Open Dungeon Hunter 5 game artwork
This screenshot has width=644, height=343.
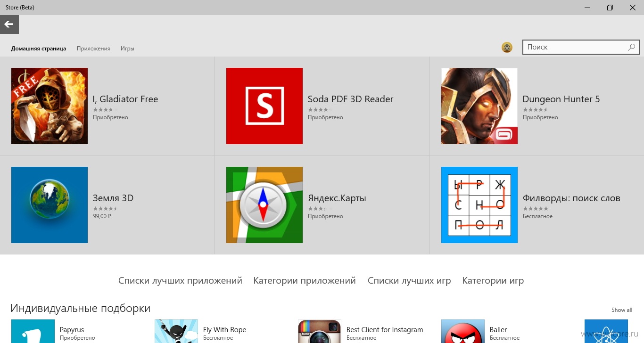tap(479, 106)
